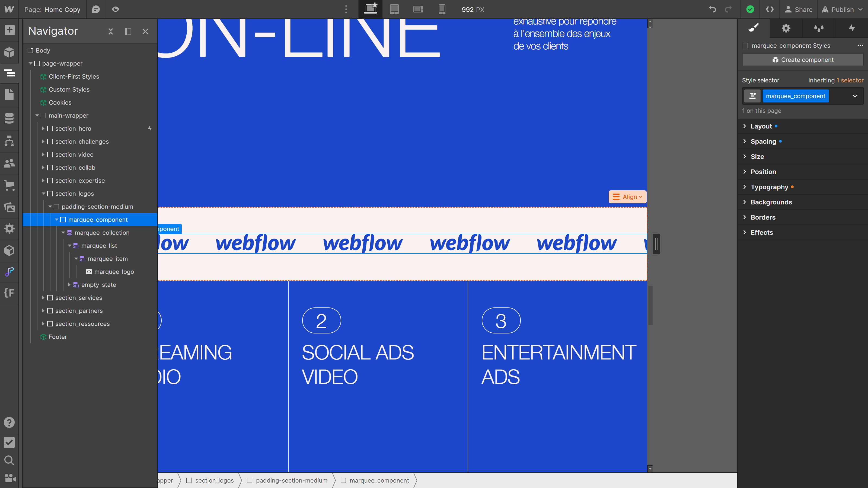Open the export code brackets icon
Image resolution: width=868 pixels, height=488 pixels.
pos(770,9)
